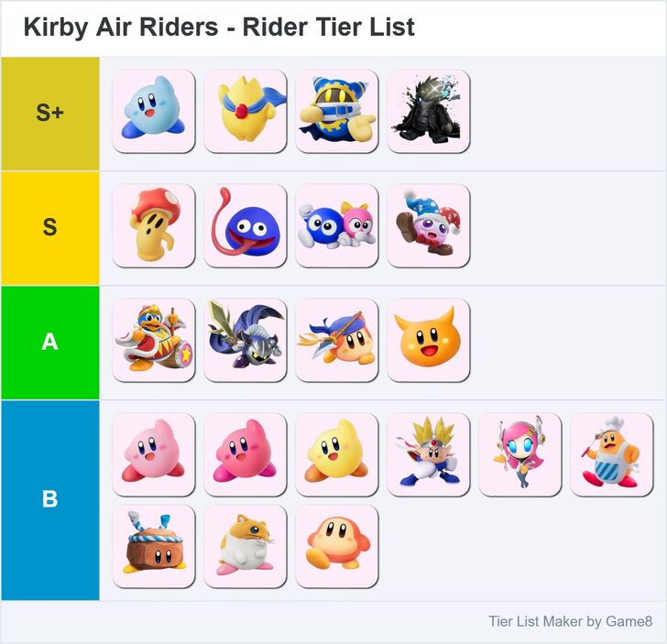667x644 pixels.
Task: Click the yellow Kirby rider icon
Action: pyautogui.click(x=336, y=454)
